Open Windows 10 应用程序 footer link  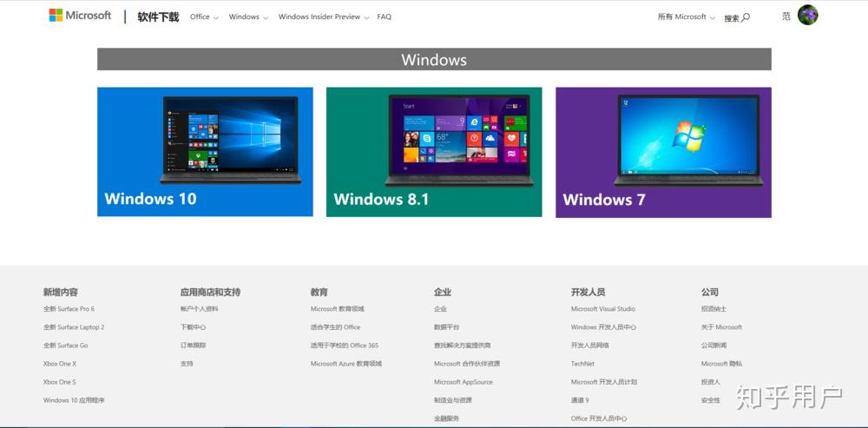pos(74,400)
